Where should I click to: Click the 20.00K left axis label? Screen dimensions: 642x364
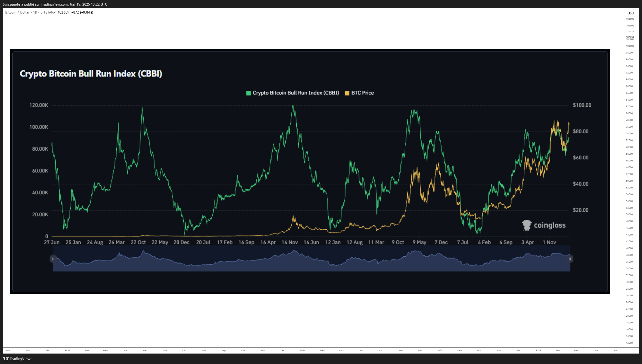coord(40,214)
